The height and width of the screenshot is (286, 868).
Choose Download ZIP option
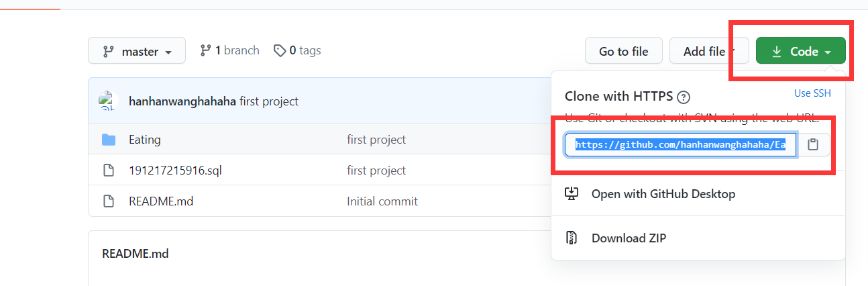coord(629,238)
